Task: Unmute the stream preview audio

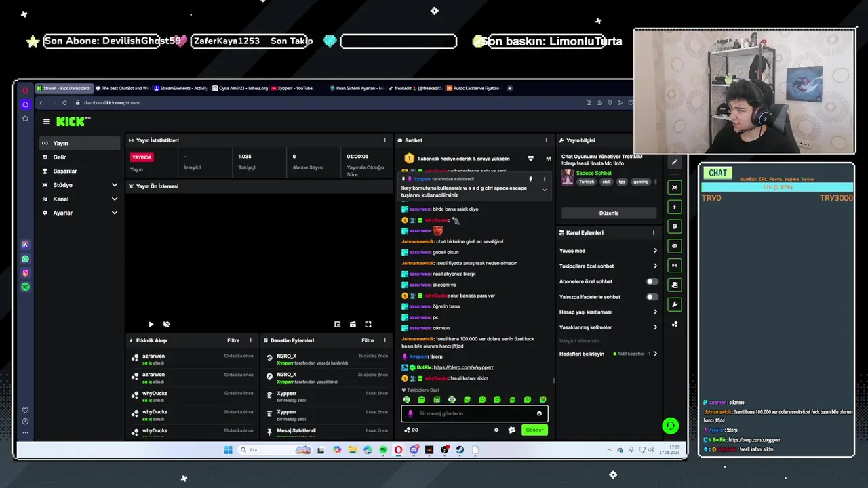Action: [166, 325]
